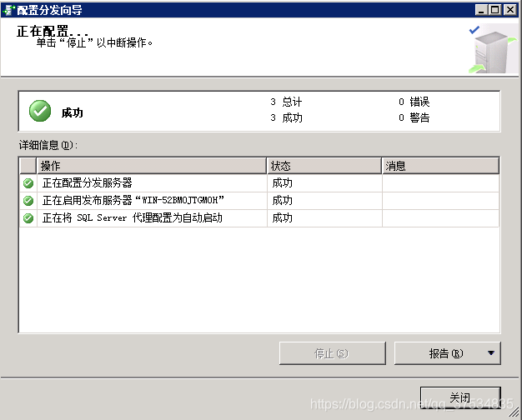This screenshot has height=420, width=522.
Task: Select row 正在配置分发服务器
Action: click(259, 183)
